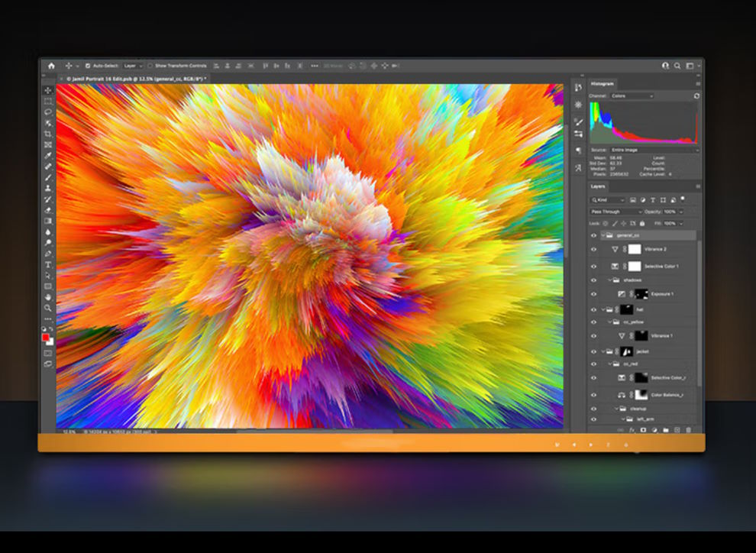The height and width of the screenshot is (553, 756).
Task: Hide the Exposure 1 layer
Action: (x=593, y=294)
